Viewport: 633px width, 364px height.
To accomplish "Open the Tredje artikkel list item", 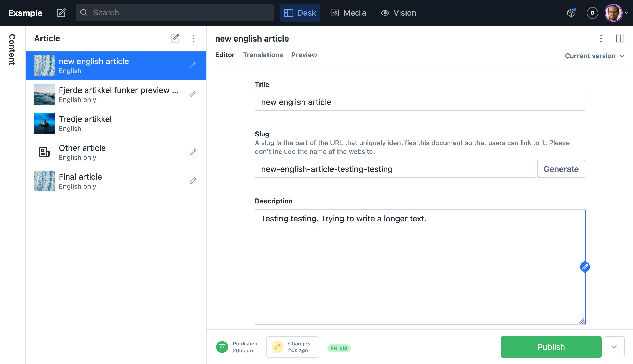I will coord(116,123).
